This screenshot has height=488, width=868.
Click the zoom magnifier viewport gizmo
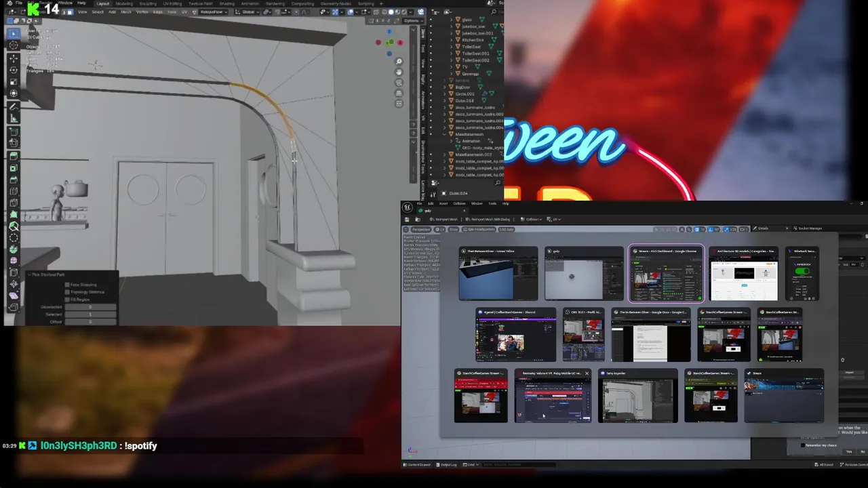click(399, 62)
